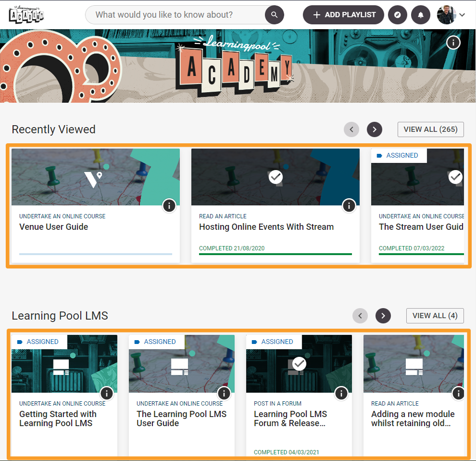This screenshot has width=476, height=461.
Task: Click checkmark icon on Hosting Online Events
Action: (275, 177)
